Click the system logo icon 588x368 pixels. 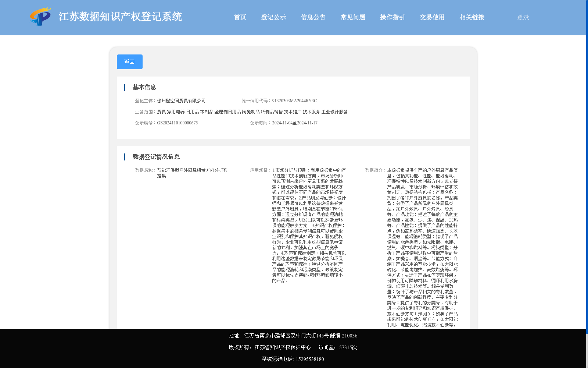tap(40, 17)
